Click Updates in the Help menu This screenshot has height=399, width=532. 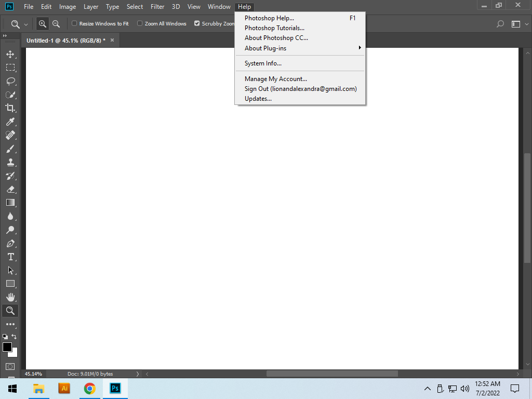click(x=258, y=99)
